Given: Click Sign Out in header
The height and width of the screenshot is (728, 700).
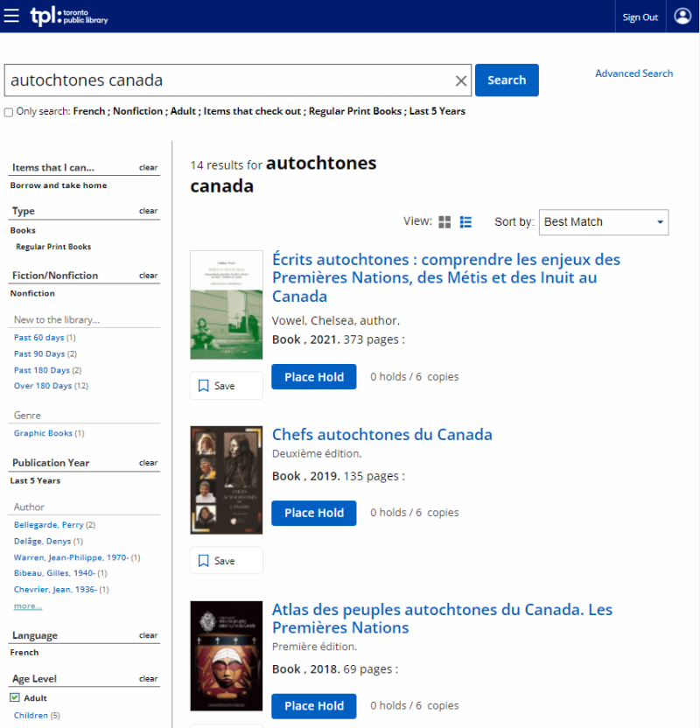Looking at the screenshot, I should tap(640, 17).
